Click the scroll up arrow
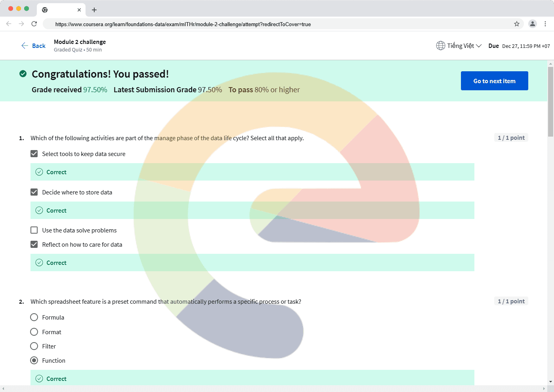Image resolution: width=554 pixels, height=392 pixels. pos(550,63)
